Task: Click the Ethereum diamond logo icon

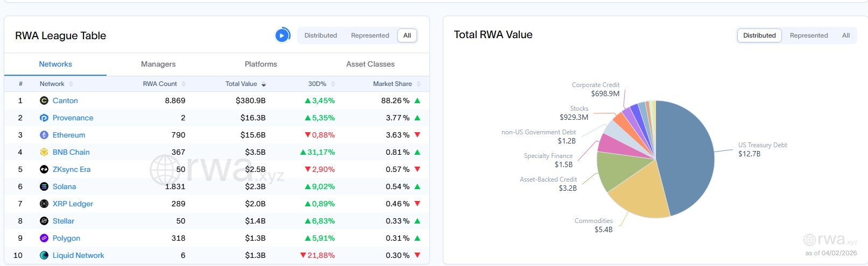Action: pyautogui.click(x=44, y=135)
